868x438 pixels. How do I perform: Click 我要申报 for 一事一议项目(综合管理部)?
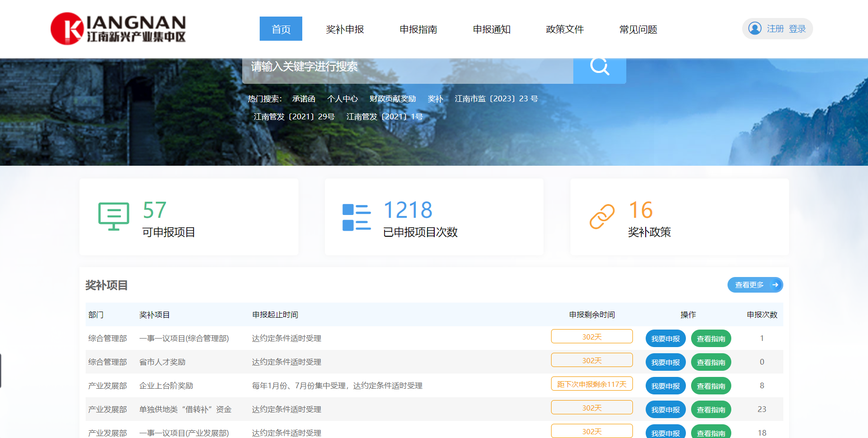(x=666, y=339)
